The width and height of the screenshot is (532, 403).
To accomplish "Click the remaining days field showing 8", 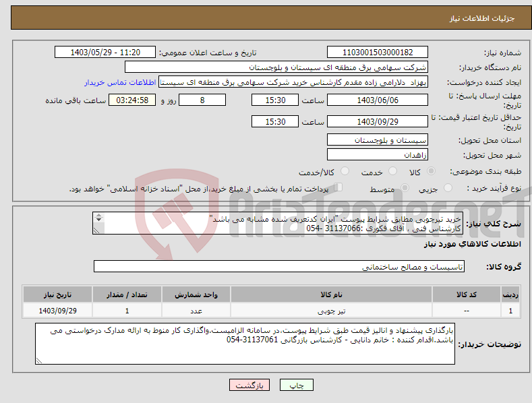I will [202, 100].
